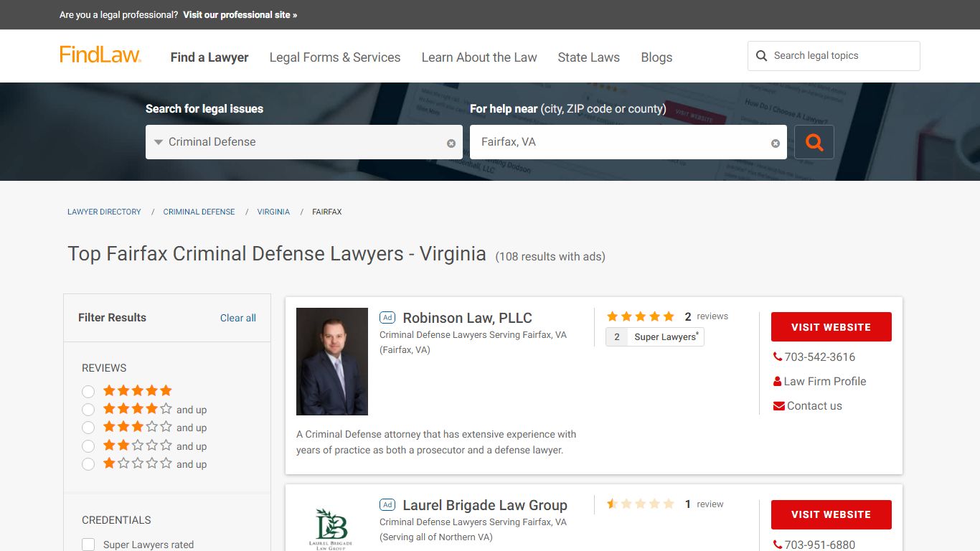Click the Contact us link
This screenshot has width=980, height=551.
coord(814,405)
